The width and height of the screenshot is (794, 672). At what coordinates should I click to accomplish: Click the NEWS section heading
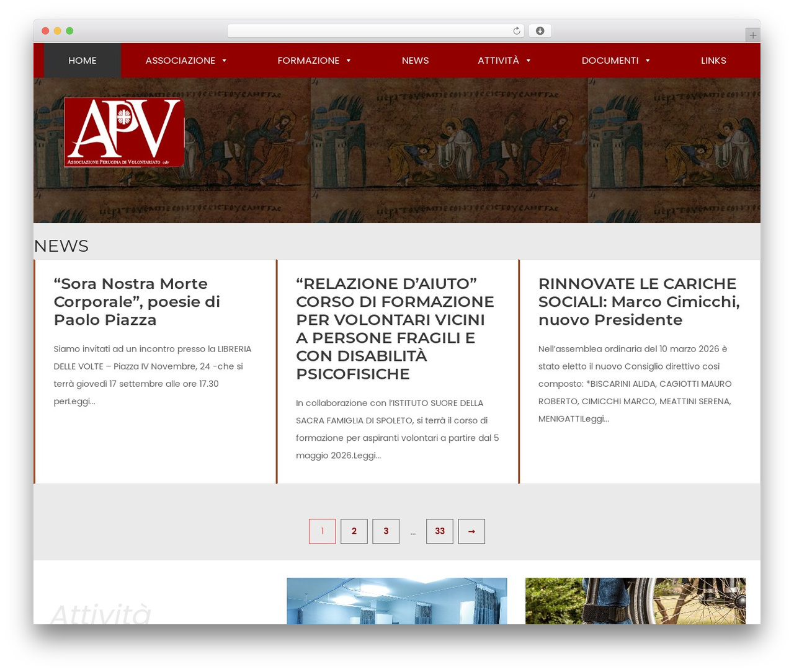(61, 246)
